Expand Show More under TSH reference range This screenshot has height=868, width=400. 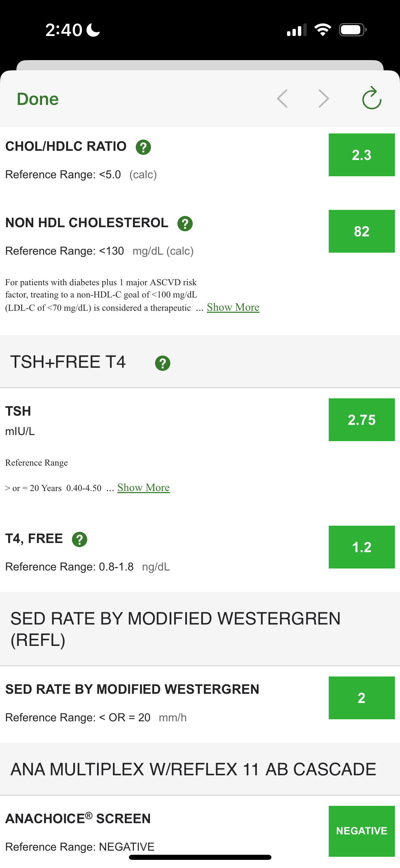pos(144,488)
